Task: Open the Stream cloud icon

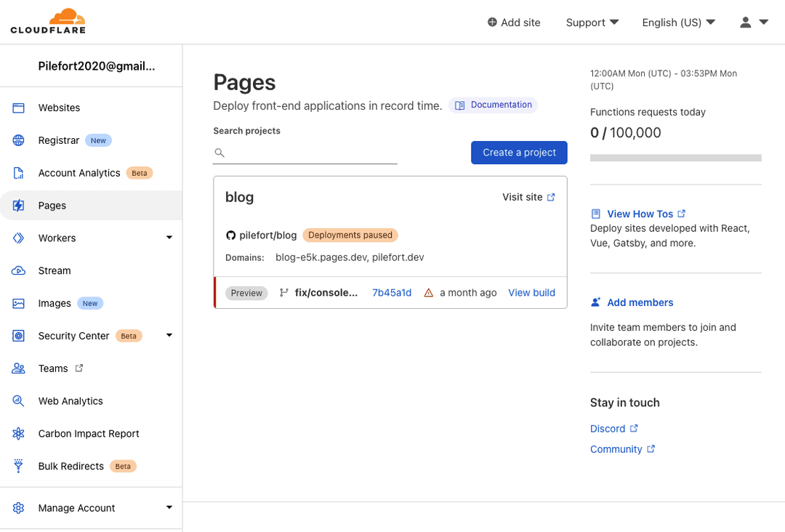Action: tap(18, 270)
